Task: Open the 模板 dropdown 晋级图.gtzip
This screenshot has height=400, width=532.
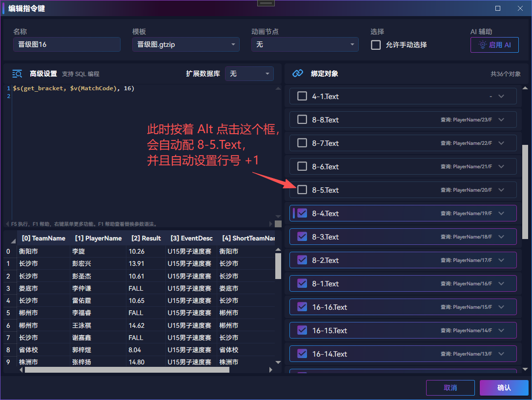Action: coord(185,44)
